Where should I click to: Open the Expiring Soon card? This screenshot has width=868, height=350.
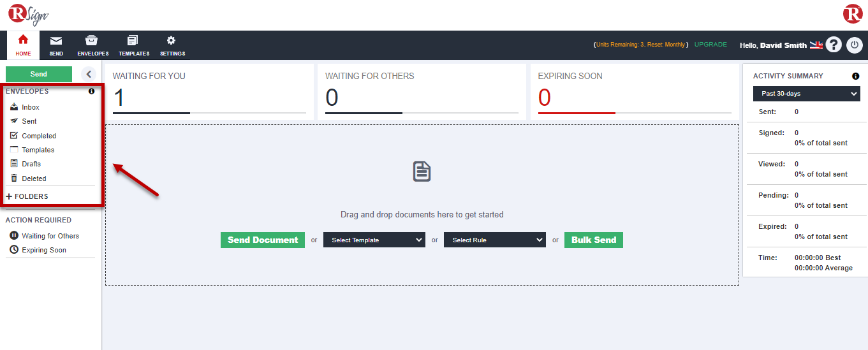tap(635, 92)
